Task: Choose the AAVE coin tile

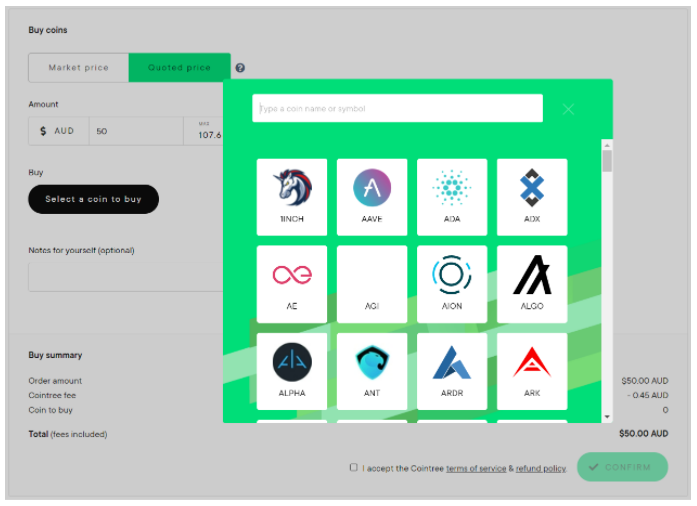Action: coord(372,197)
